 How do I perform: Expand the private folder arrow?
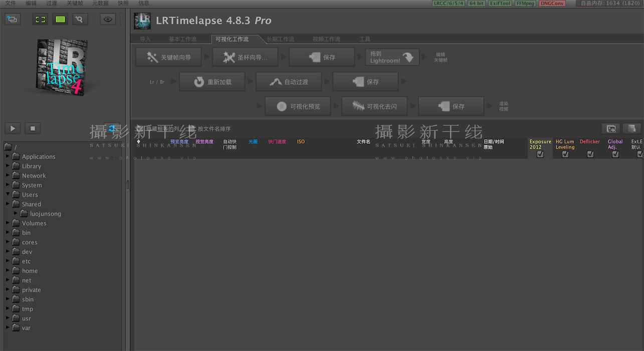8,289
